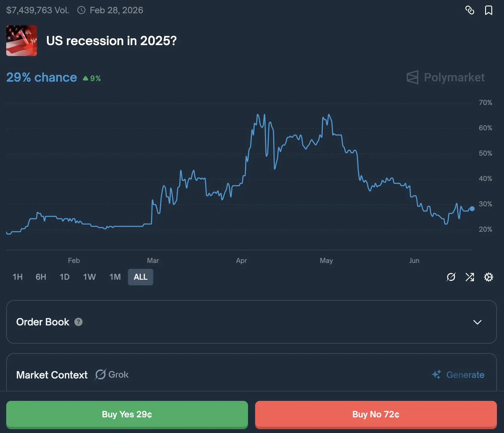Click the Generate sparkle icon
Image resolution: width=504 pixels, height=433 pixels.
coord(436,375)
